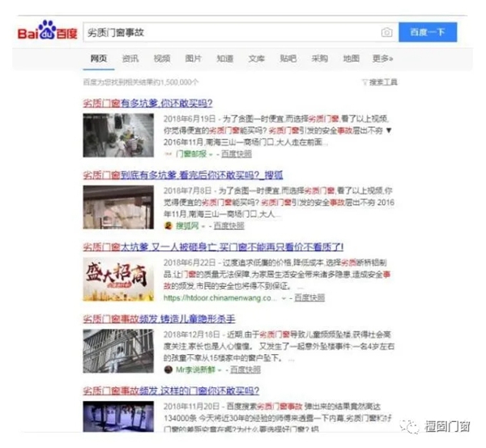486x448 pixels.
Task: Open 百度快照 for the 搜狐网 result
Action: click(x=228, y=226)
